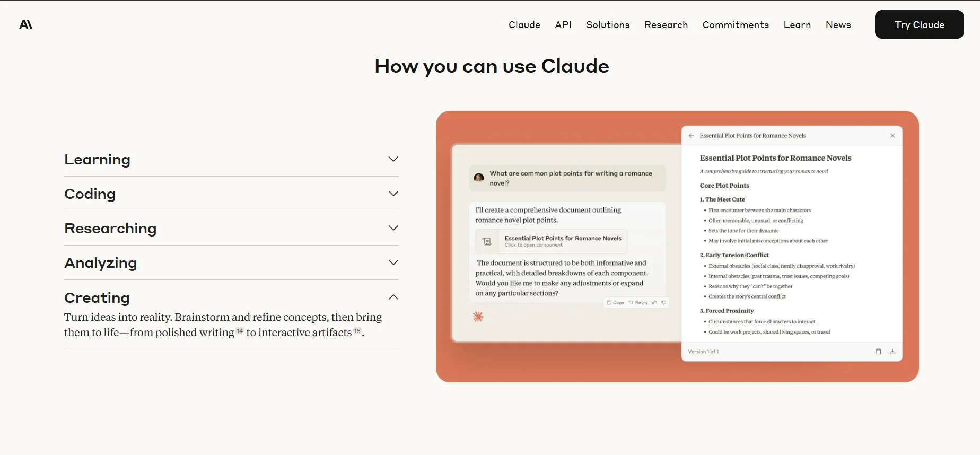
Task: Click the back arrow in artifact panel
Action: point(691,136)
